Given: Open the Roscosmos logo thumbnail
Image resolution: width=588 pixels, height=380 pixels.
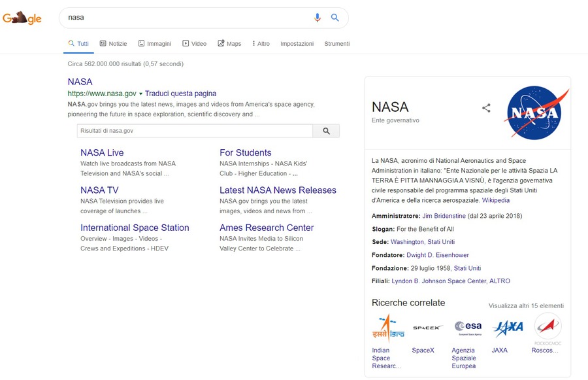Looking at the screenshot, I should coord(548,328).
